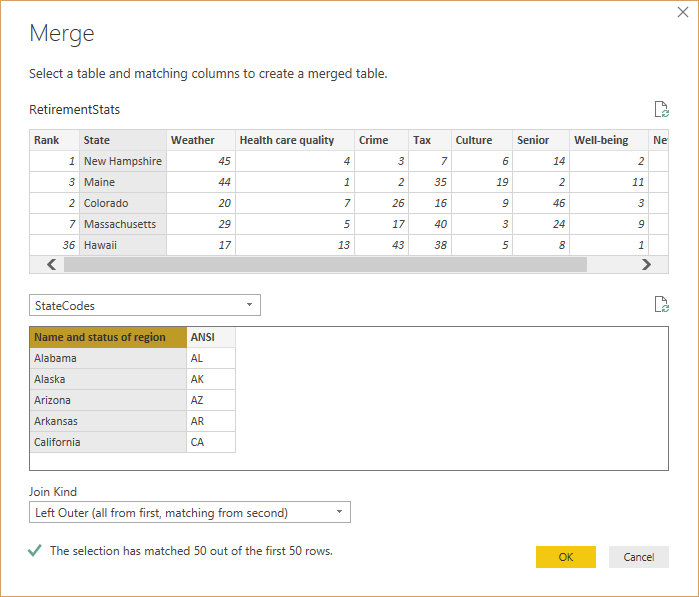This screenshot has width=699, height=597.
Task: Select the ANSI column header
Action: pyautogui.click(x=211, y=337)
